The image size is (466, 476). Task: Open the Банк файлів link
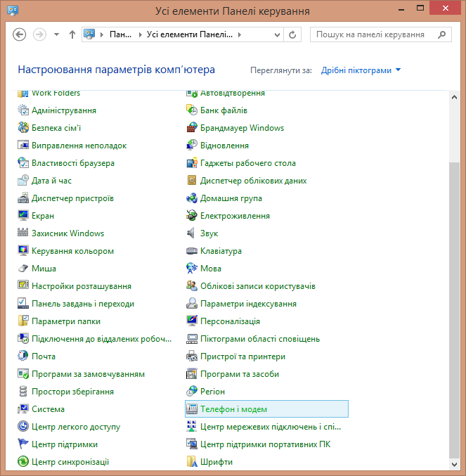click(224, 110)
